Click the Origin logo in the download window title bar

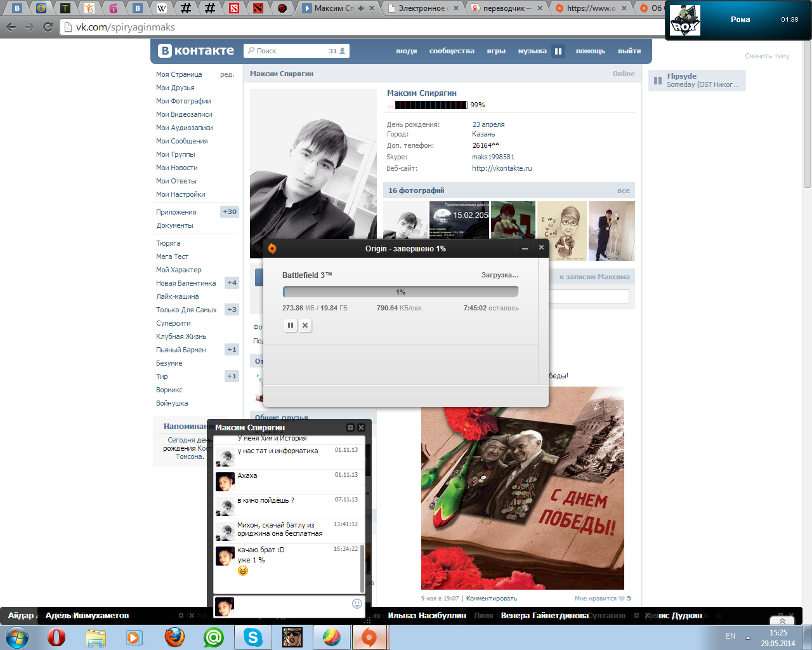[272, 248]
